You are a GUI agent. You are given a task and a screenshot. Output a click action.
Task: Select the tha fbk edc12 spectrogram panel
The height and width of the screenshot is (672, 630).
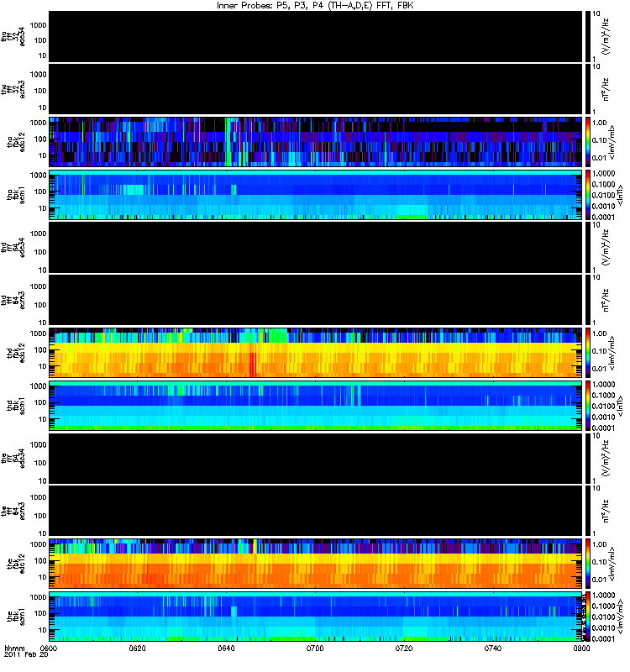315,141
